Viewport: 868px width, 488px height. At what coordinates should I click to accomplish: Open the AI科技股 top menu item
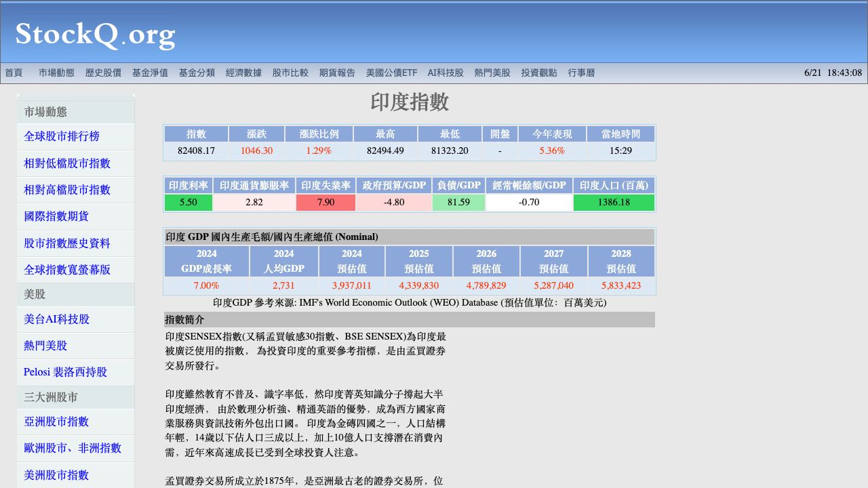446,73
